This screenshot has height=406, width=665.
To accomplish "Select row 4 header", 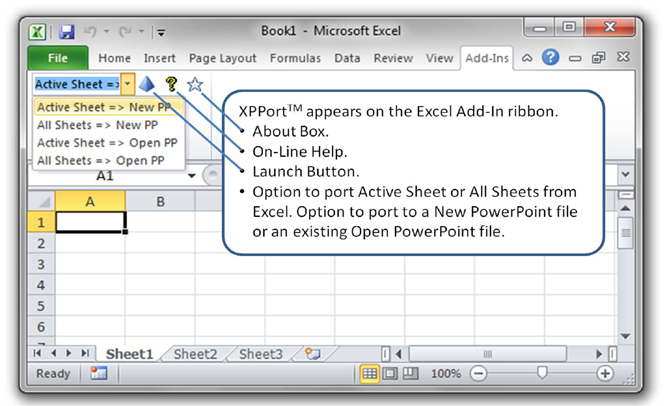I will pyautogui.click(x=41, y=285).
